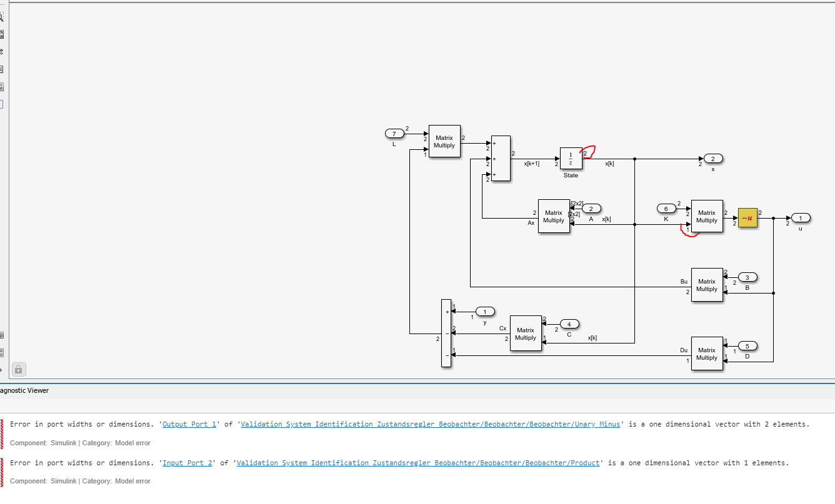Select the Matrix Multiply block outputting Cx
This screenshot has width=835, height=504.
tap(526, 334)
